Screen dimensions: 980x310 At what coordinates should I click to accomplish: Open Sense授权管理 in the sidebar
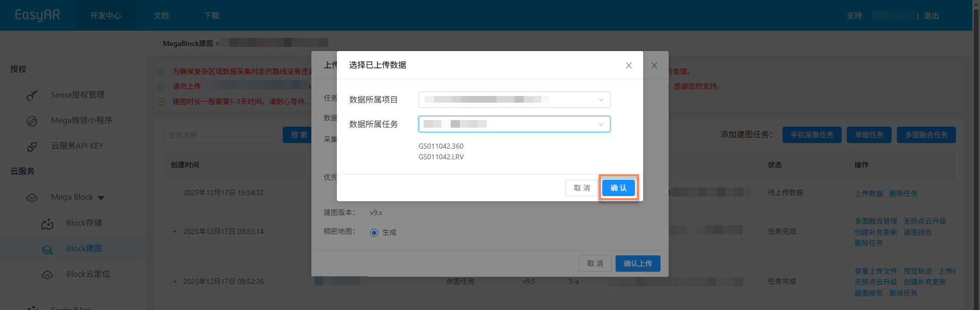78,95
